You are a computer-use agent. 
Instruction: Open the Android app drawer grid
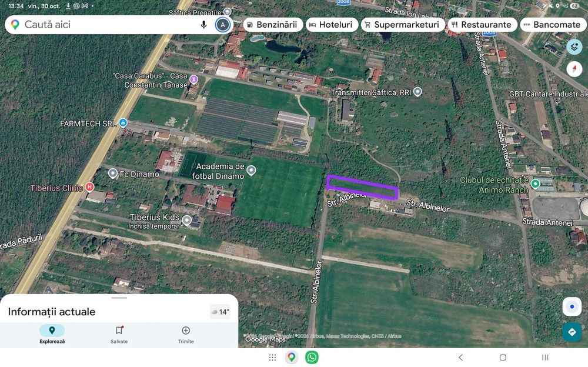click(273, 358)
